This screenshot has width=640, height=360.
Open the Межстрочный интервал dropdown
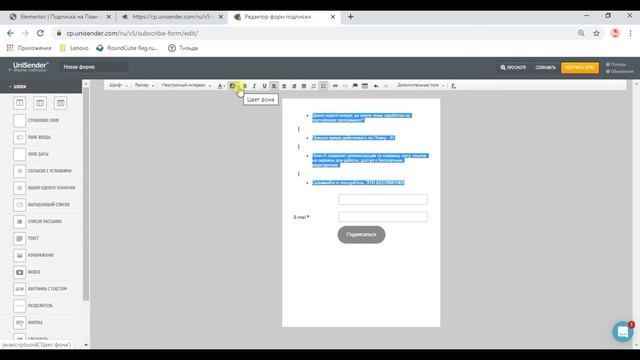tap(186, 85)
